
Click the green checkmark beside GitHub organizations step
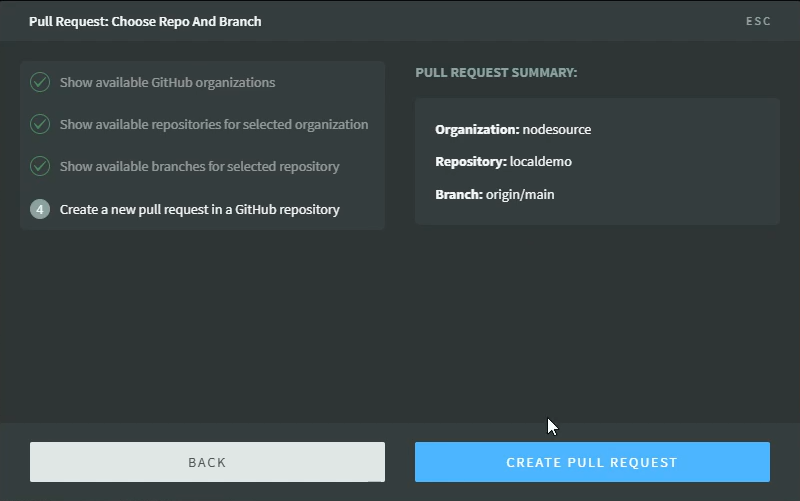point(40,83)
